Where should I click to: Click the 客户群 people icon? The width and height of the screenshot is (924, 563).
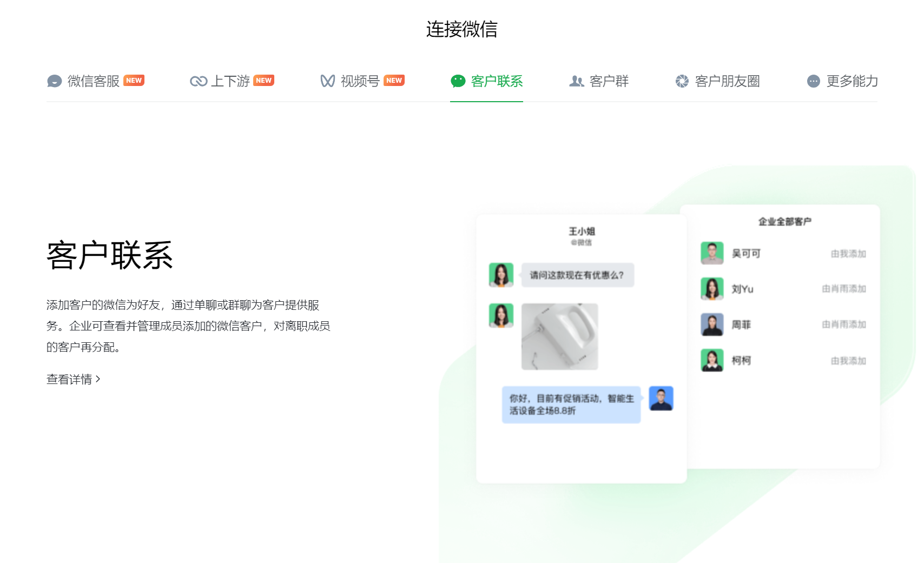coord(577,81)
